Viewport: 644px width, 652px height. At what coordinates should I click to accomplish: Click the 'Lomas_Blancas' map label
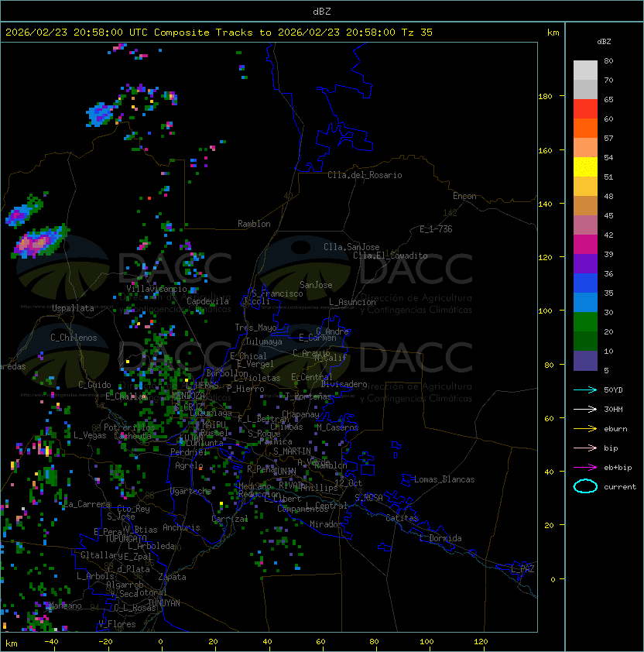point(444,479)
